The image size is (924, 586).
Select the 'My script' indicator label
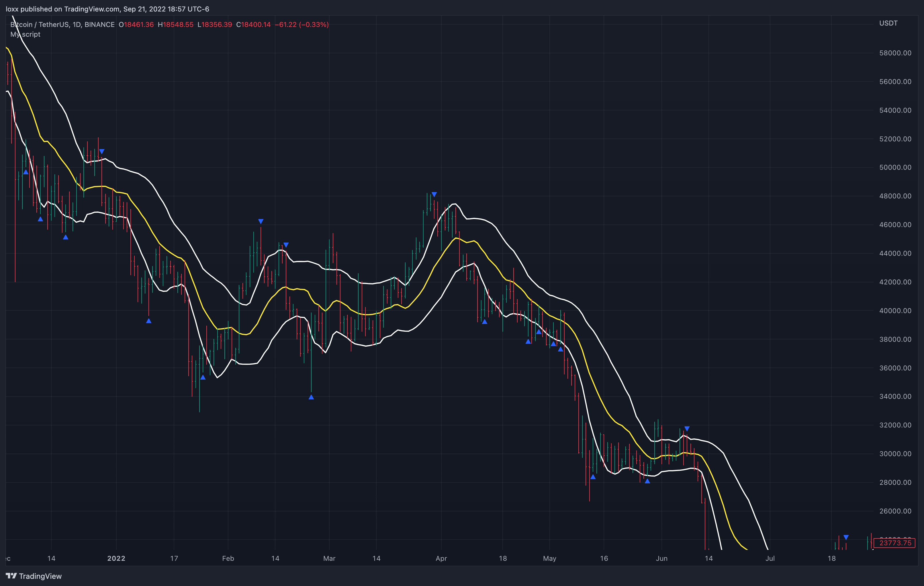pos(25,34)
